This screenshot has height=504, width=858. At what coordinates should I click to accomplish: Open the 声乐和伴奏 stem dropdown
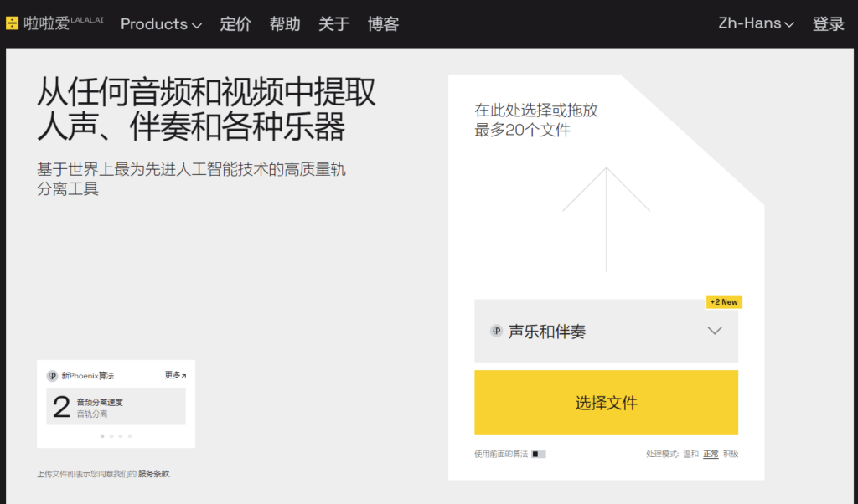[714, 331]
